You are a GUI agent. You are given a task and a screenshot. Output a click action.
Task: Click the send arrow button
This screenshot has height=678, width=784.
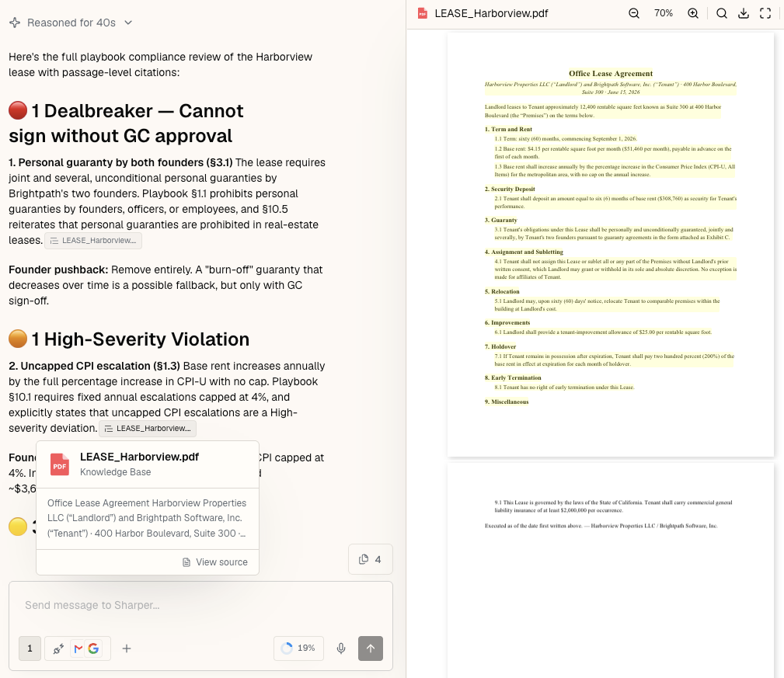(x=371, y=648)
